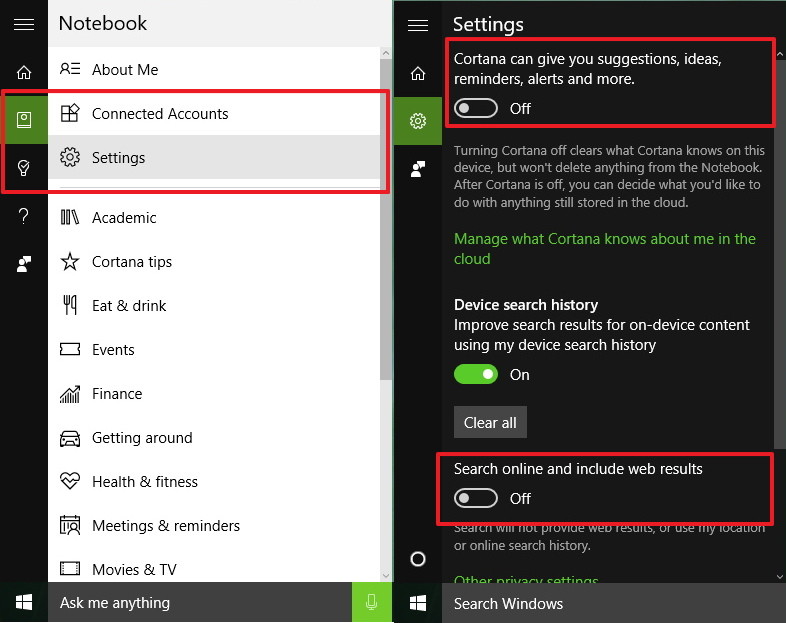Enable Search online and include web results
The image size is (786, 623).
[476, 498]
